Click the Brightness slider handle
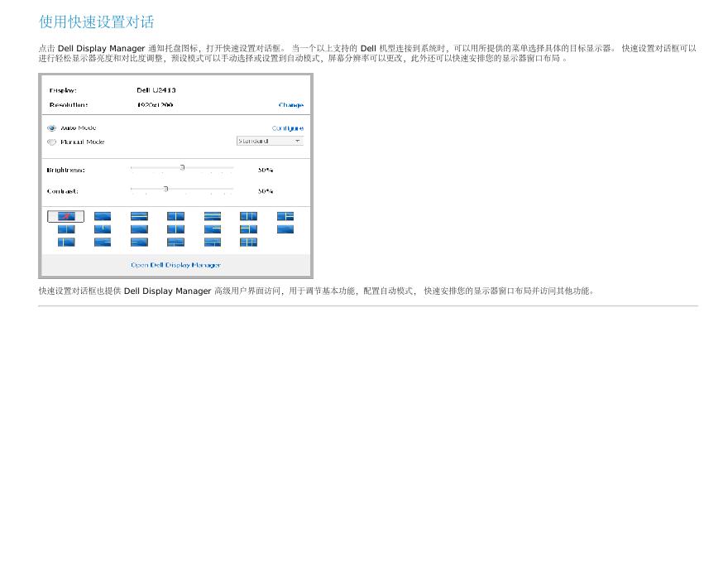Viewport: 728px width, 563px height. [x=182, y=168]
